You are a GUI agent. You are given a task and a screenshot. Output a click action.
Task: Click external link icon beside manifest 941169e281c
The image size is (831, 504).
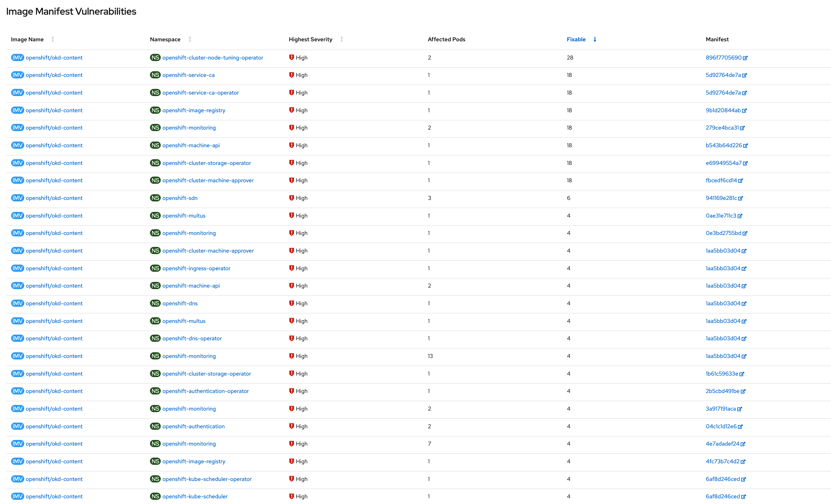pyautogui.click(x=741, y=198)
